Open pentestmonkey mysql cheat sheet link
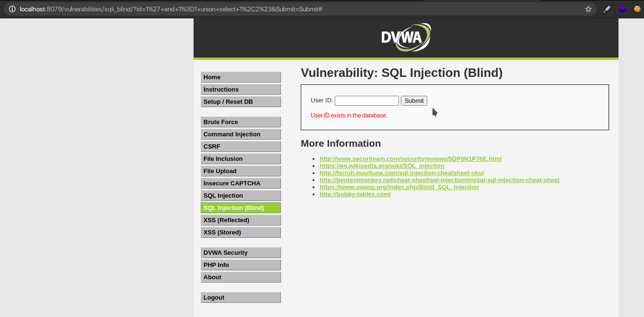Screen dimensions: 644x317 click(440, 180)
